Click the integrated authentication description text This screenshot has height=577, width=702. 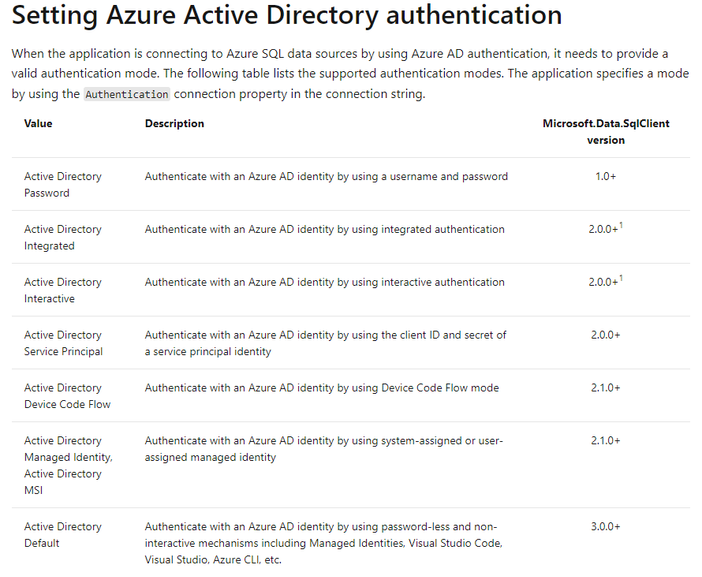point(325,229)
